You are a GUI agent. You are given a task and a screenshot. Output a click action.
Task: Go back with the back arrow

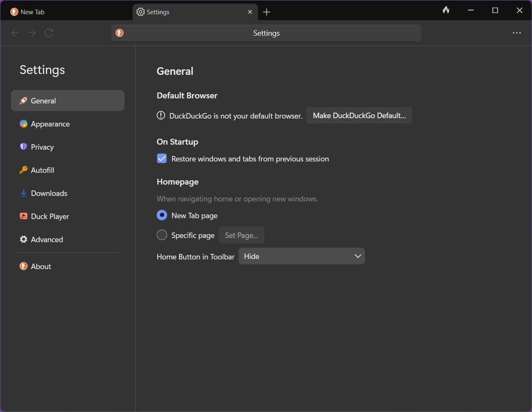15,33
